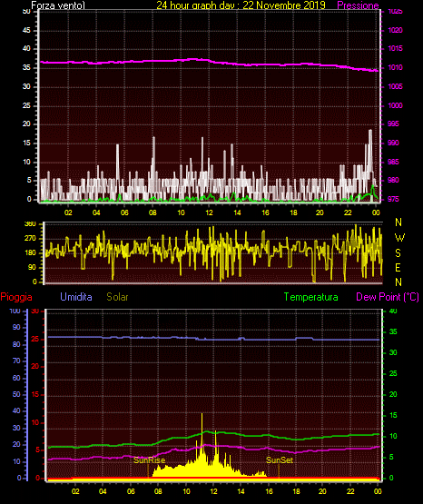
Task: Click wind direction axis value 270
Action: tap(31, 239)
